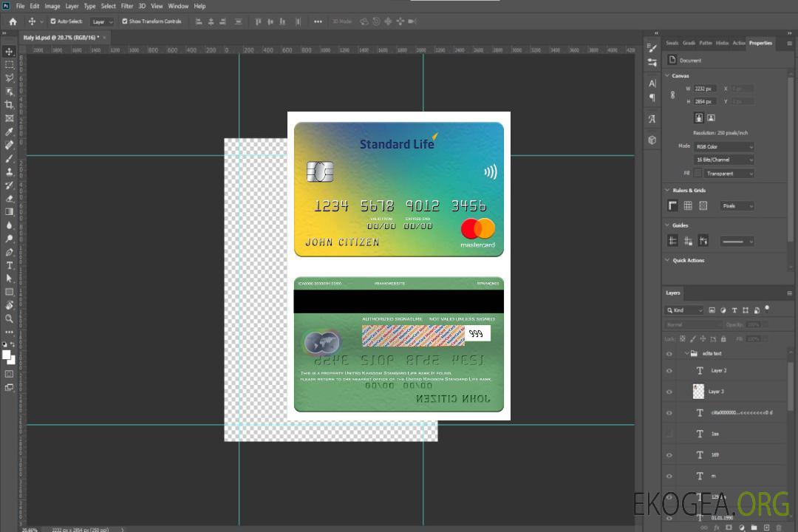Open the RGB Color mode dropdown

723,146
